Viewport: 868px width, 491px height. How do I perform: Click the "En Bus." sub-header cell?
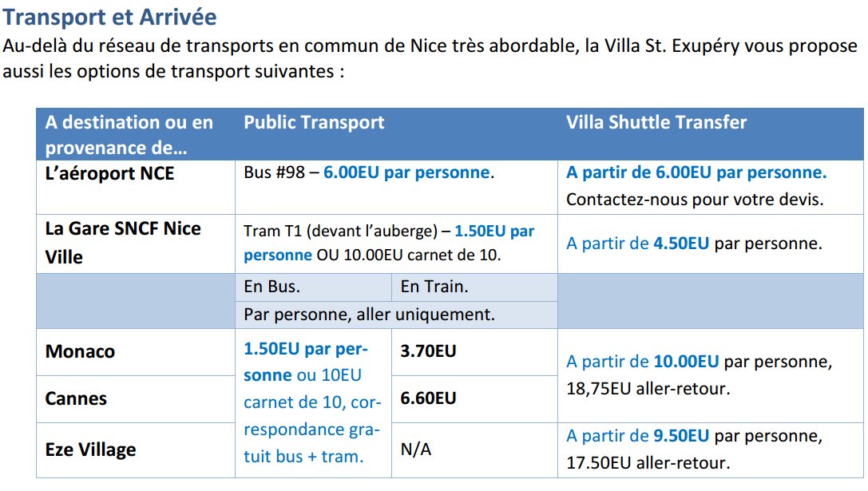272,287
